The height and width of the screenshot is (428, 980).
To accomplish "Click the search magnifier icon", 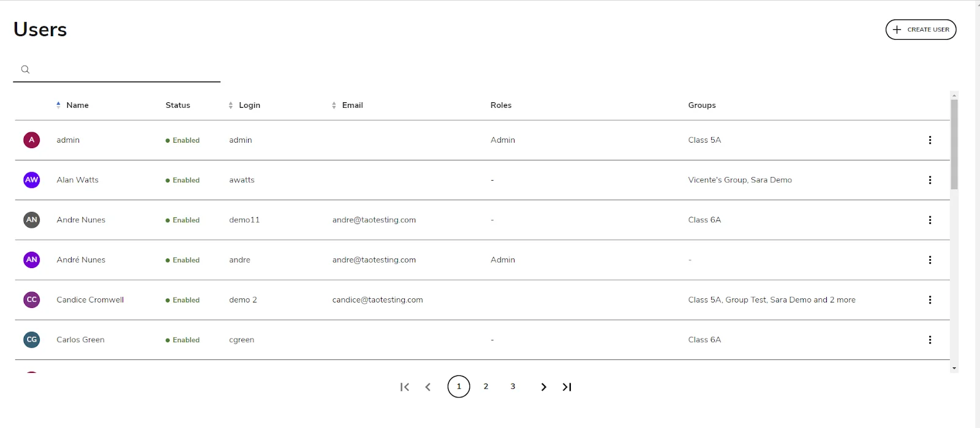I will click(25, 69).
